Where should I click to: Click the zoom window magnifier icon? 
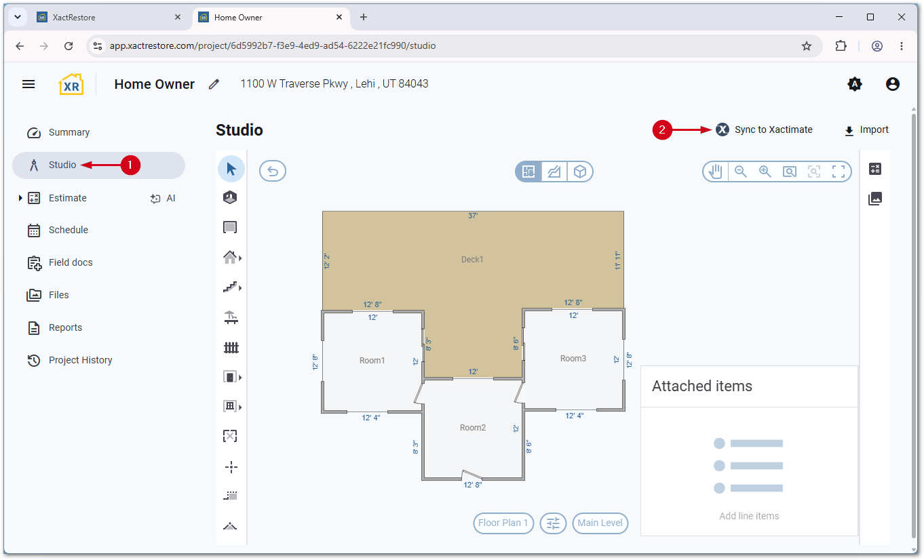pos(790,172)
